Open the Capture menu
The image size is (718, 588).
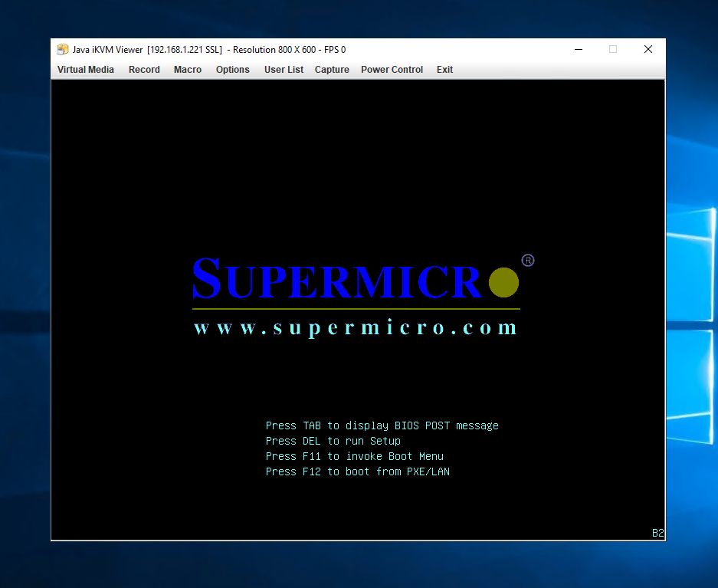click(x=332, y=70)
